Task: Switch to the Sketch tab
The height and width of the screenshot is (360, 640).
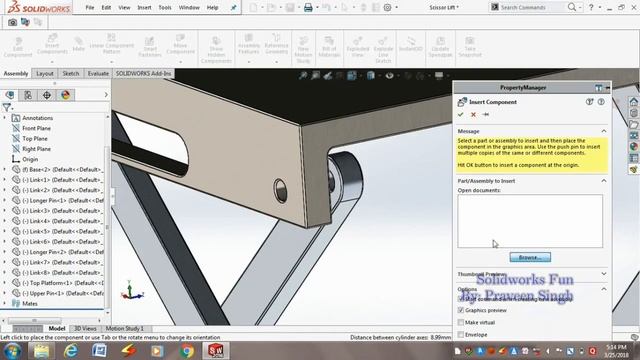Action: [x=71, y=73]
